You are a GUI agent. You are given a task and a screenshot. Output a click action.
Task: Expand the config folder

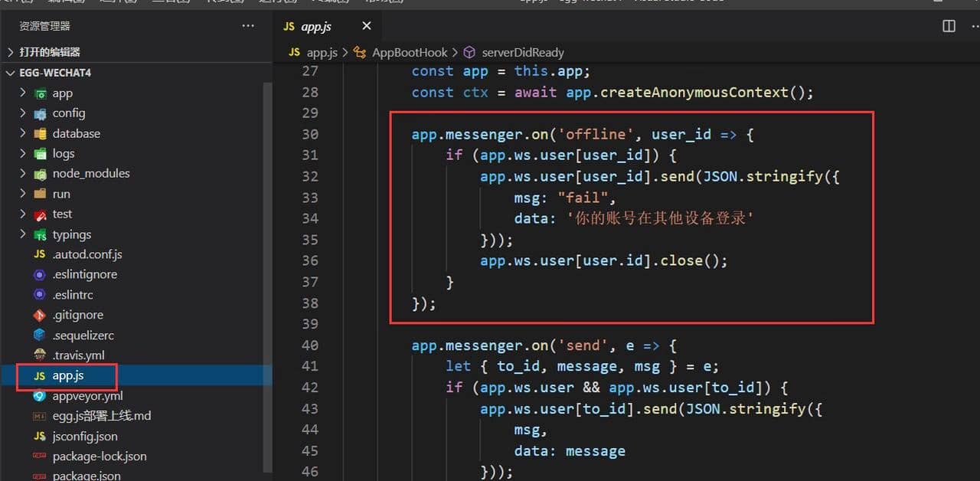[x=23, y=113]
